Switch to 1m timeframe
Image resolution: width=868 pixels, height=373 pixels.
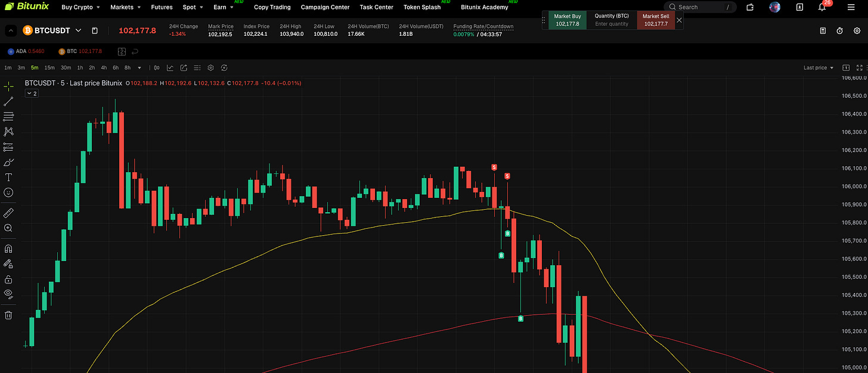pos(8,68)
